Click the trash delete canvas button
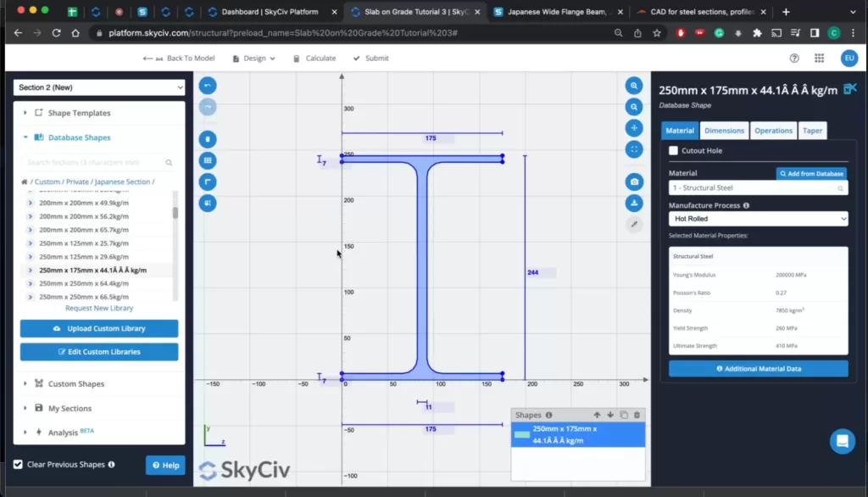Screen dimensions: 868x497 [x=208, y=139]
